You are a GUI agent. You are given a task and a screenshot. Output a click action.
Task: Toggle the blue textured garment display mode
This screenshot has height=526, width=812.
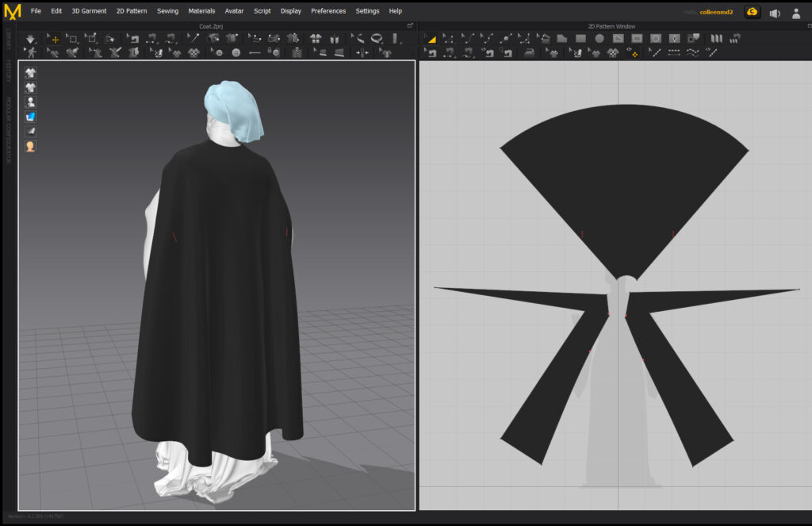point(30,115)
